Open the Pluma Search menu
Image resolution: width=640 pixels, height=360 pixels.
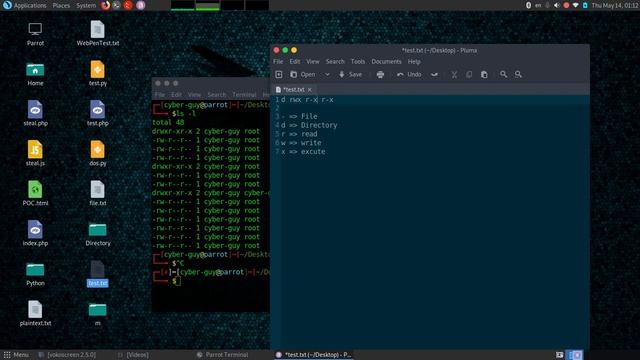(x=335, y=62)
